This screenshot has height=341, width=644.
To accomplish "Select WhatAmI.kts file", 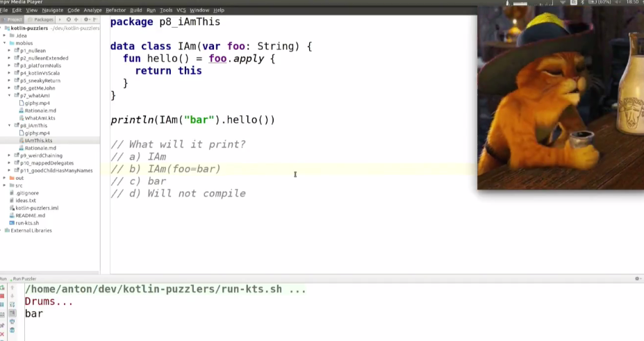I will [x=40, y=118].
